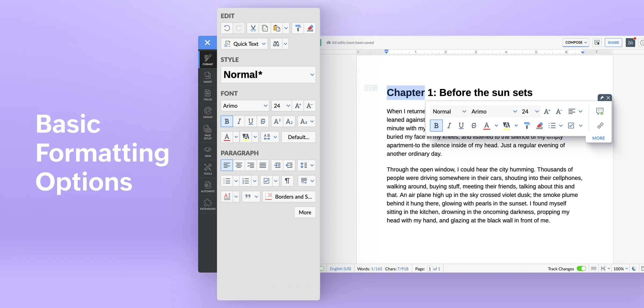This screenshot has width=644, height=308.
Task: Open the COMPOSE menu at top right
Action: (x=576, y=42)
